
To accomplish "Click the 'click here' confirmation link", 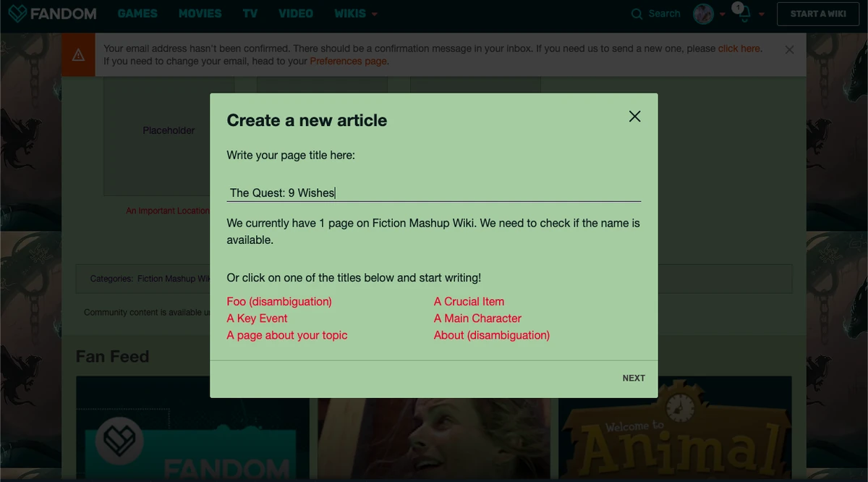I will 739,48.
